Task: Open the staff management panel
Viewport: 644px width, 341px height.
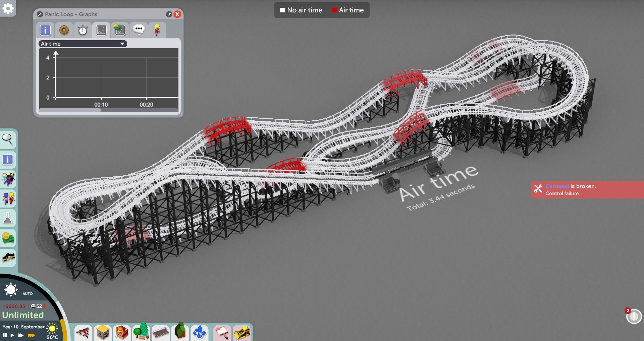Action: tap(8, 199)
